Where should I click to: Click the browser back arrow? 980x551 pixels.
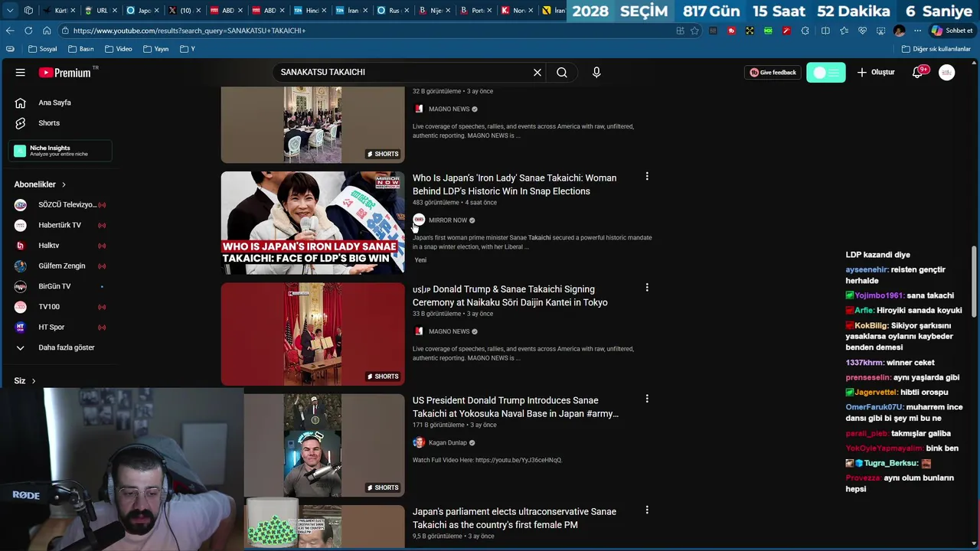[x=10, y=31]
